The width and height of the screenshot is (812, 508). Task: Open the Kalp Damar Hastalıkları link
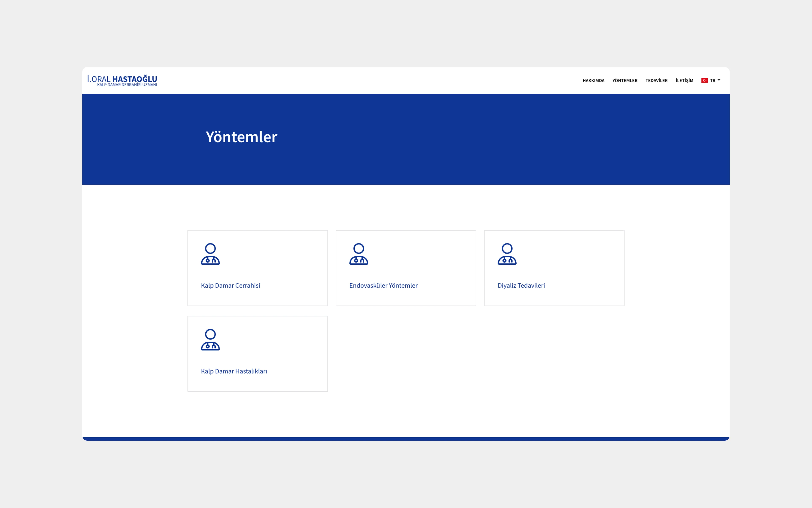coord(234,371)
